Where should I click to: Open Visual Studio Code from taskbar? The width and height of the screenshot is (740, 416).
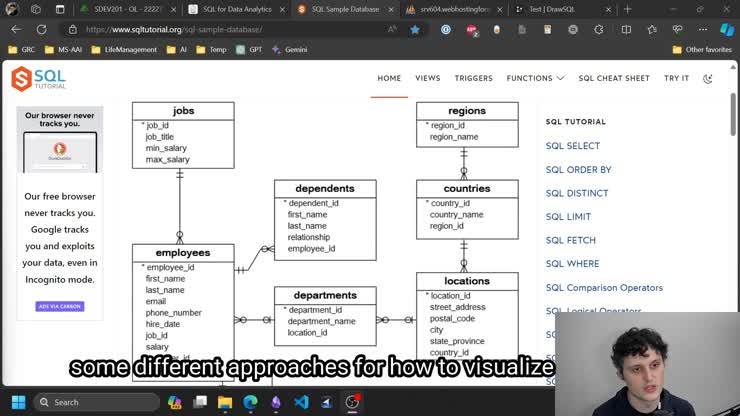[x=301, y=402]
